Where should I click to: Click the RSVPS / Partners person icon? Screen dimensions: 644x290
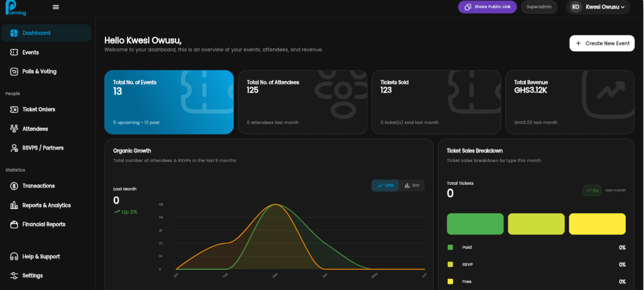click(x=14, y=148)
